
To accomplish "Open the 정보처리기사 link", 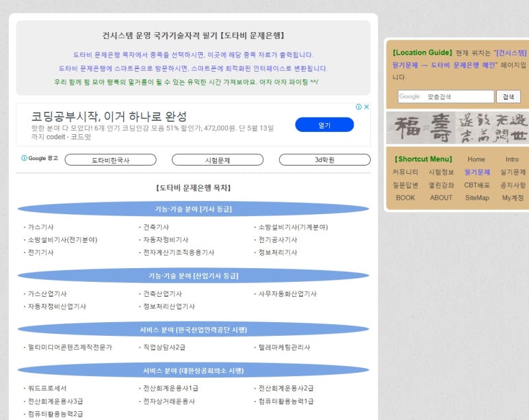I will (x=278, y=252).
